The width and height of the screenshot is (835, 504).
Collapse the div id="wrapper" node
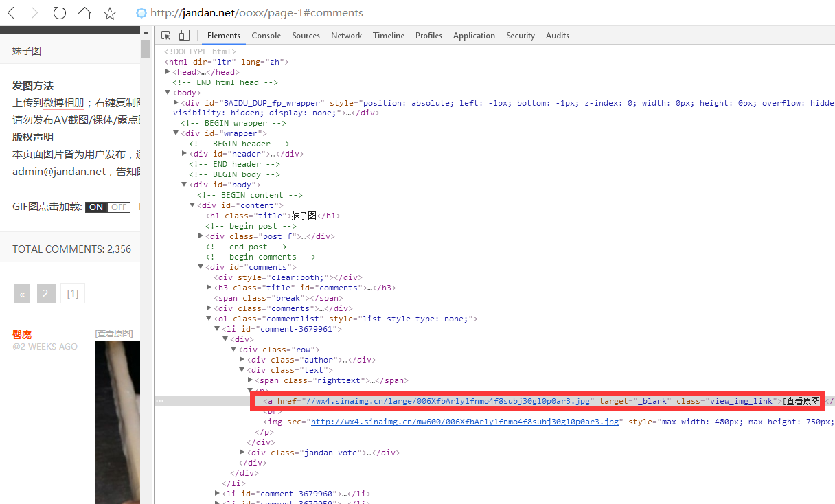pyautogui.click(x=176, y=133)
